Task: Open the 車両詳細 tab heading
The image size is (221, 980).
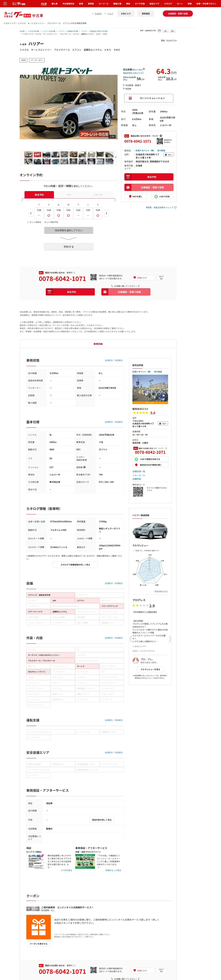Action: (x=98, y=344)
